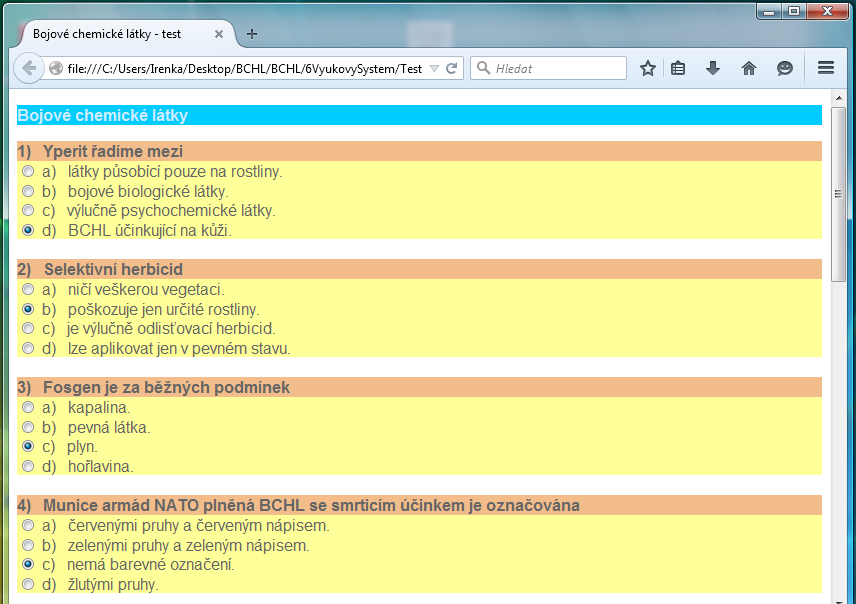This screenshot has width=856, height=604.
Task: Close the Bojové chemické látky tab
Action: [219, 34]
